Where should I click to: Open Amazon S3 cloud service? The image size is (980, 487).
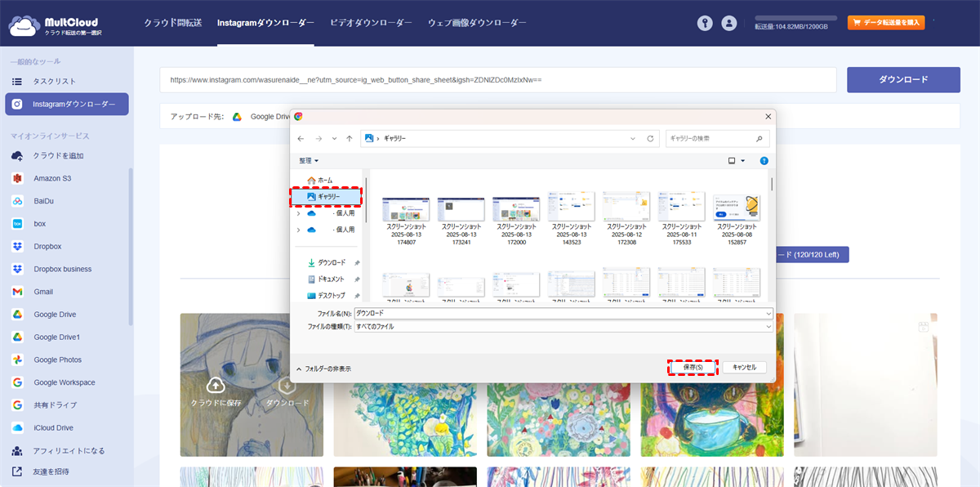pos(52,178)
